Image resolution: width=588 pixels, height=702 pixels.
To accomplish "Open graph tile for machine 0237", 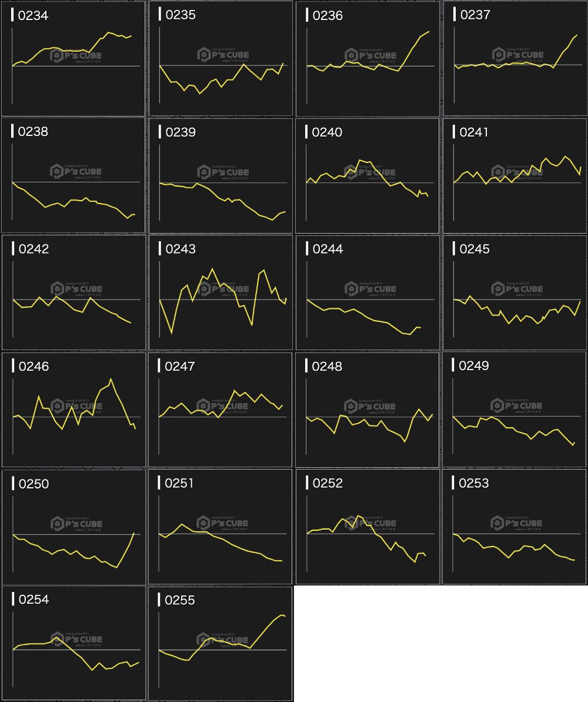I will pos(514,59).
